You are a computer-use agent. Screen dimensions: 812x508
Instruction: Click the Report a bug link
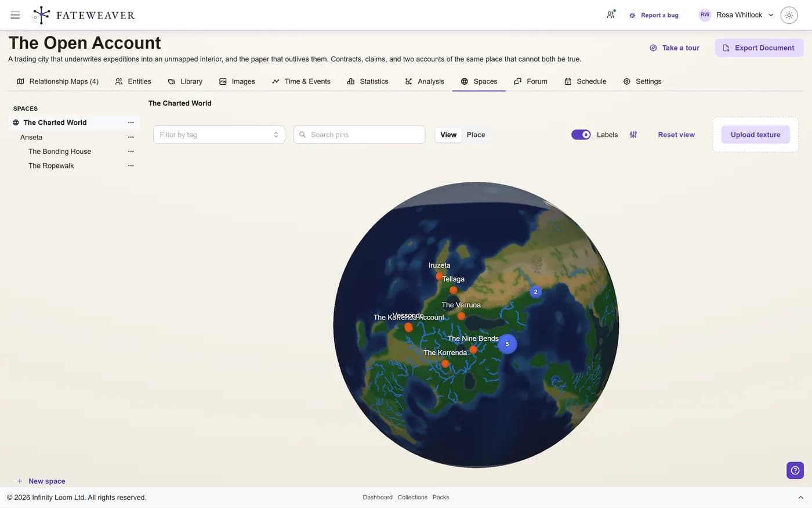tap(654, 15)
